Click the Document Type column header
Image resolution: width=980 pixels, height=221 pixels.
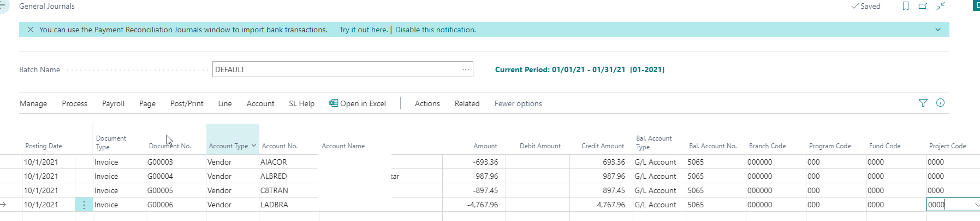point(111,143)
